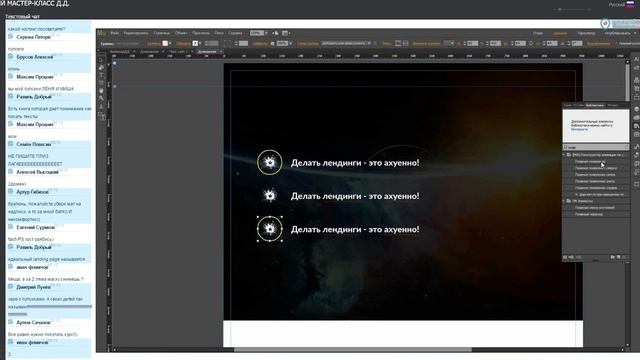
Task: Click the user icon beside Артур Гибизов
Action: (x=11, y=191)
